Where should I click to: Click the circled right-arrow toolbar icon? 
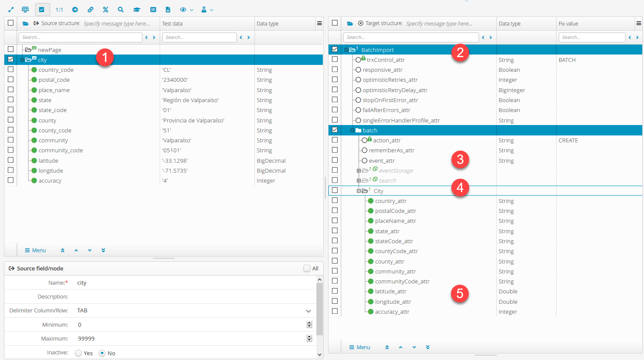click(75, 10)
